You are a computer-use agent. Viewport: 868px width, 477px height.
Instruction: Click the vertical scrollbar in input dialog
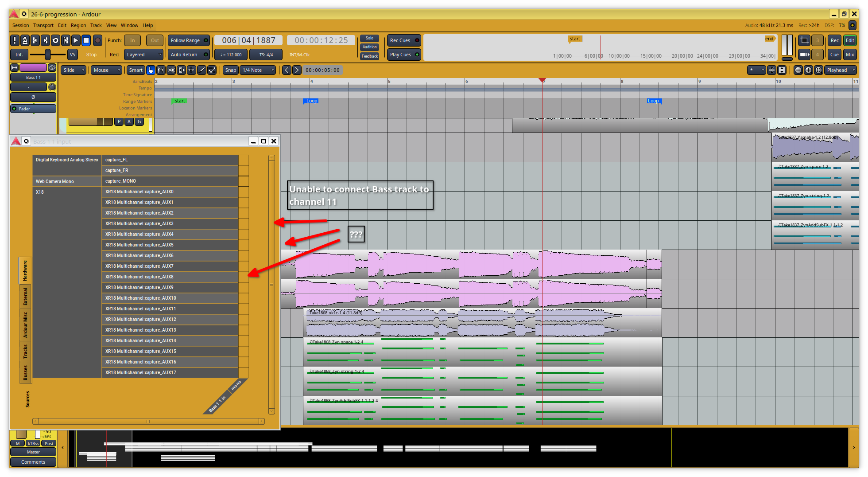pos(271,284)
